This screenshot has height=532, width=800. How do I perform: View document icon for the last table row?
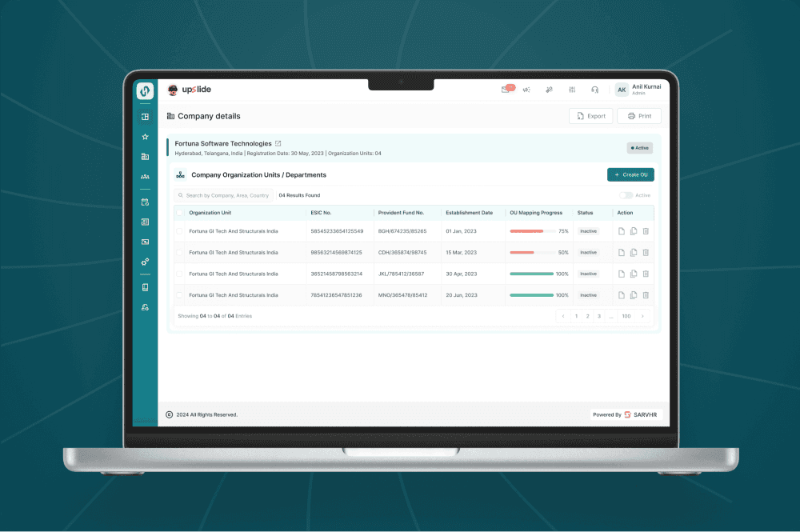click(x=622, y=294)
